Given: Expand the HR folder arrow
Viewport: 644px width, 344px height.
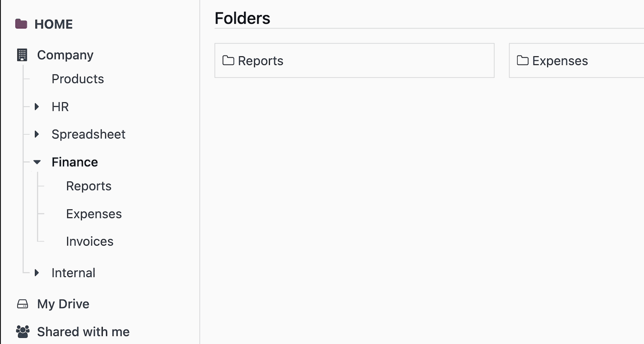Looking at the screenshot, I should point(37,107).
